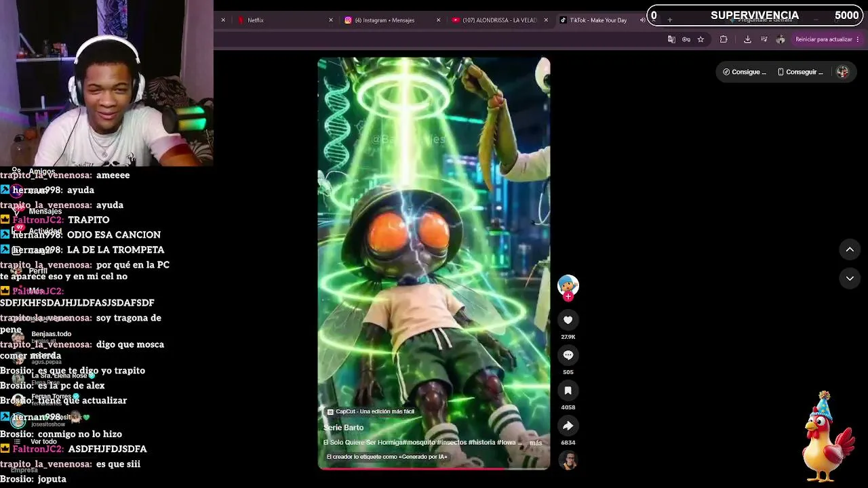Switch to the Instagram Mensajes tab
This screenshot has height=488, width=868.
point(392,20)
